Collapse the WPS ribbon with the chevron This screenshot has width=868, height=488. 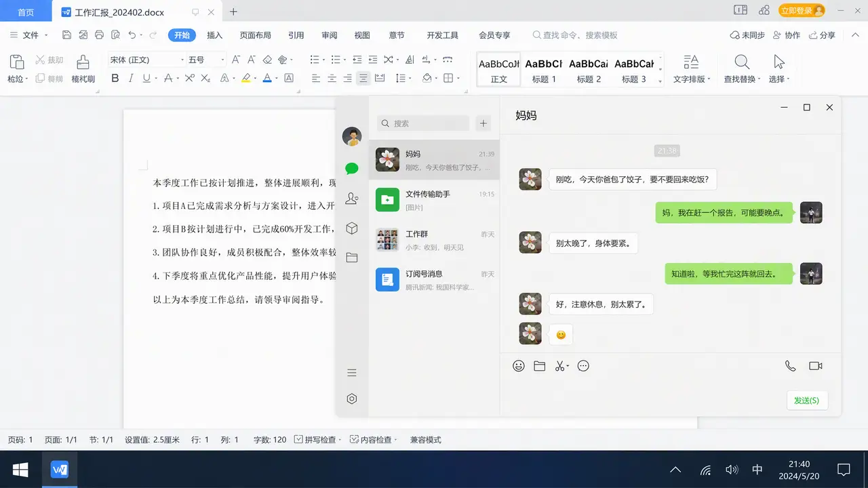click(856, 35)
